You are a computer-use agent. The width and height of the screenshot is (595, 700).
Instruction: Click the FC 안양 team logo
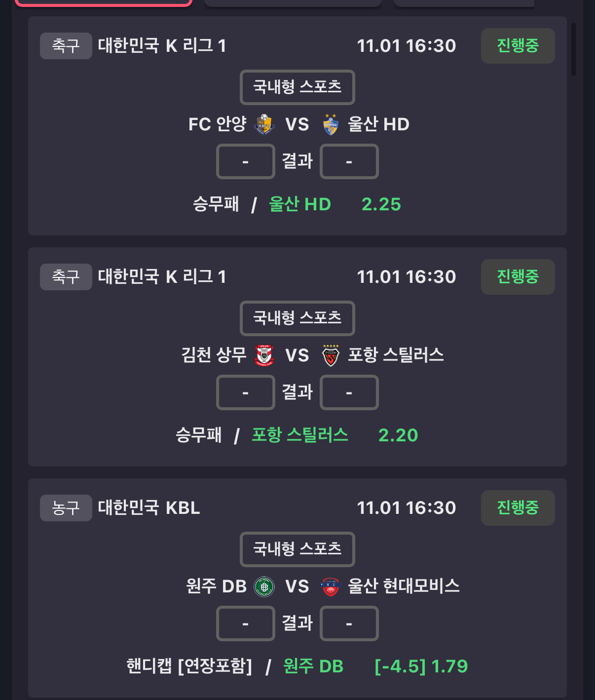[x=264, y=124]
